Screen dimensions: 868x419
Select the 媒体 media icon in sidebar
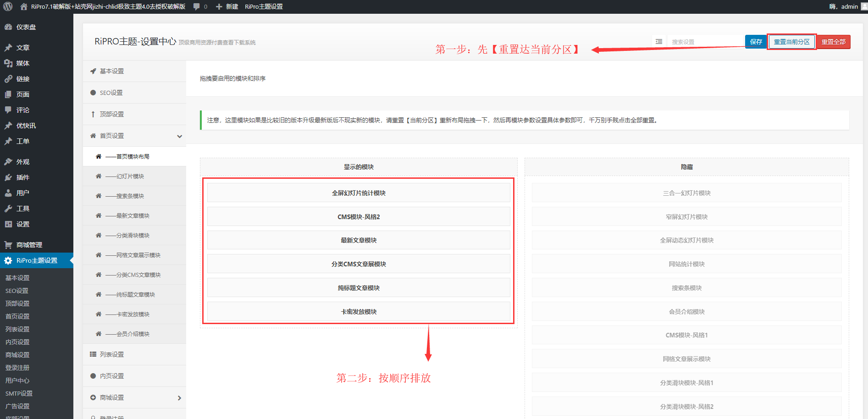pos(8,63)
